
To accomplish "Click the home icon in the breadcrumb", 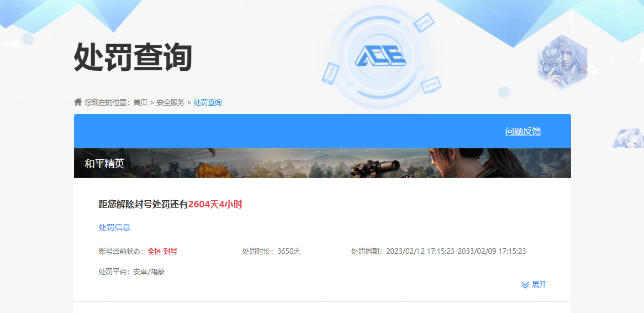I will (78, 102).
